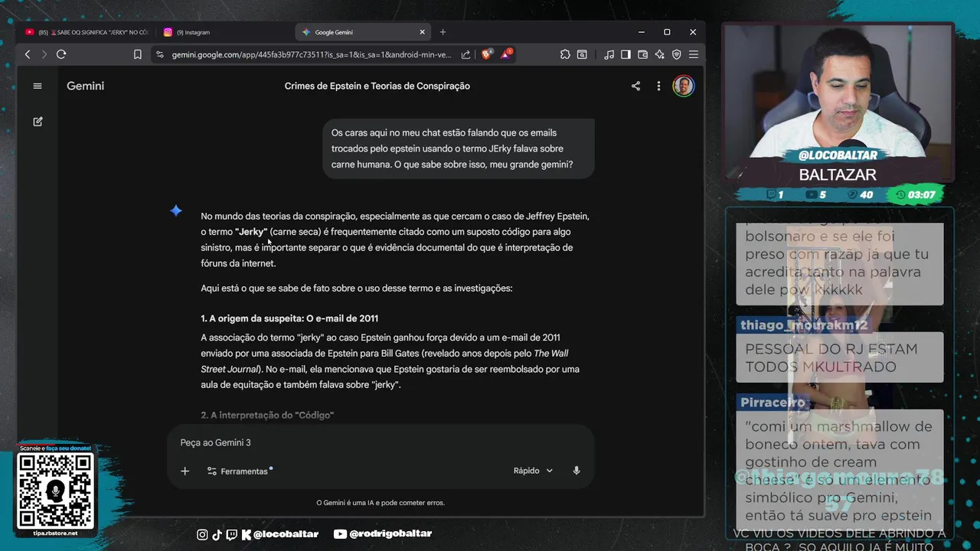The width and height of the screenshot is (980, 551).
Task: Open the browser extensions puzzle icon
Action: tap(565, 54)
